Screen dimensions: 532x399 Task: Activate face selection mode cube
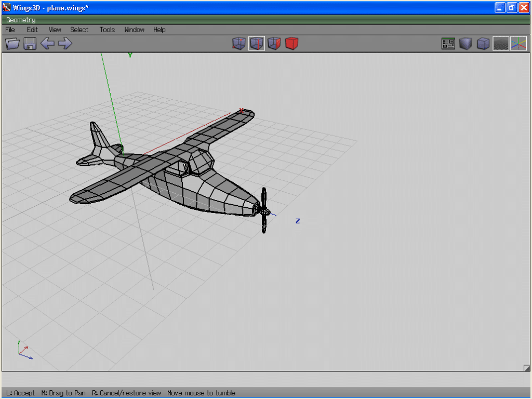pyautogui.click(x=274, y=44)
